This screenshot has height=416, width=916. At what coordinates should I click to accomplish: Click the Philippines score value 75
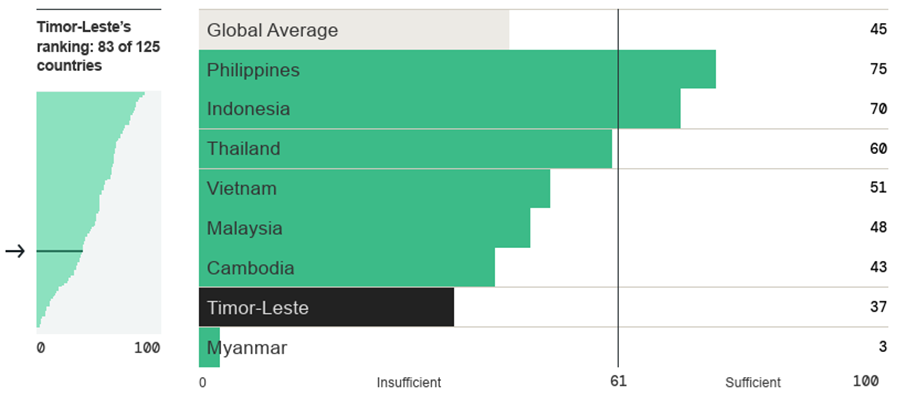click(x=878, y=70)
